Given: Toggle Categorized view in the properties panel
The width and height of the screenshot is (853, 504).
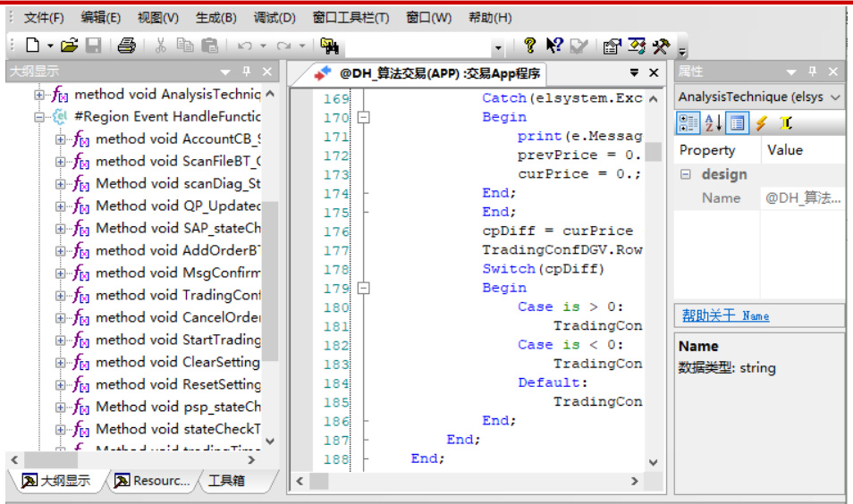Looking at the screenshot, I should click(x=688, y=123).
